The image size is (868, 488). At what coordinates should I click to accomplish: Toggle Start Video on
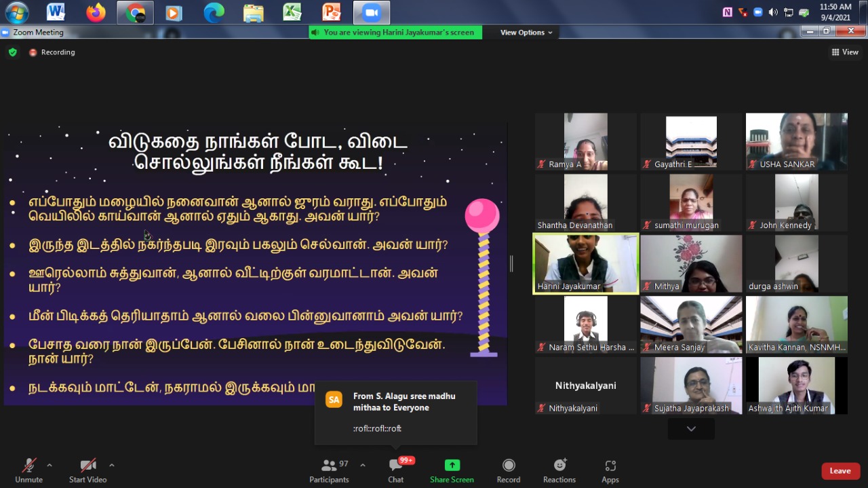[87, 466]
